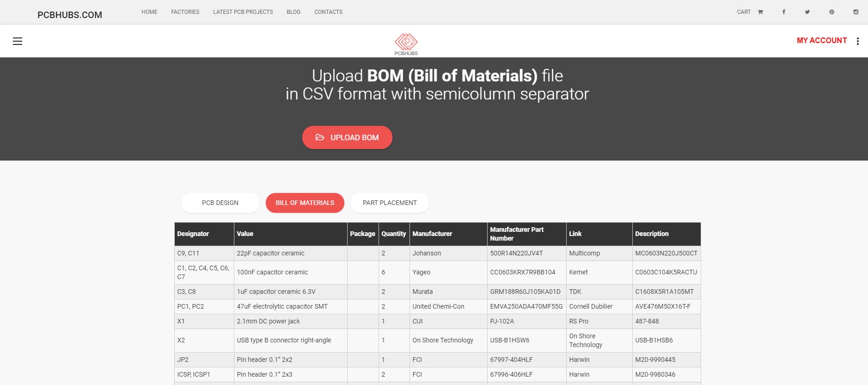Select part number 'USB-B1HSW6'
The height and width of the screenshot is (385, 868).
(527, 340)
